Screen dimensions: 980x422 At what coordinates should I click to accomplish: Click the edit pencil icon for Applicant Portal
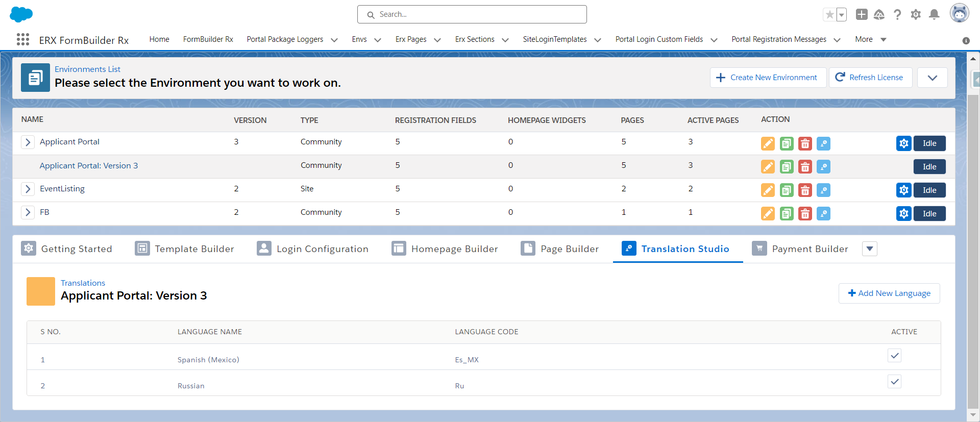(x=768, y=143)
